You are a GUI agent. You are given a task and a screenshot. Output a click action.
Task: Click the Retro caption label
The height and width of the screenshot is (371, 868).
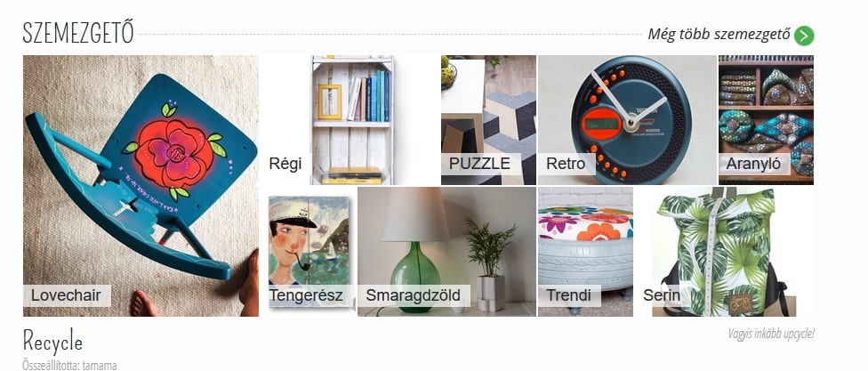pos(567,164)
